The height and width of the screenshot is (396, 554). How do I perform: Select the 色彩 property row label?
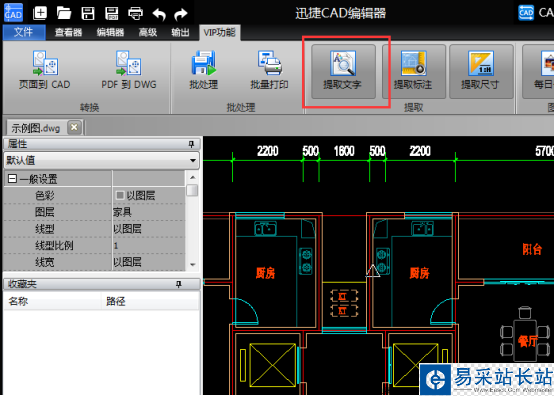(45, 195)
